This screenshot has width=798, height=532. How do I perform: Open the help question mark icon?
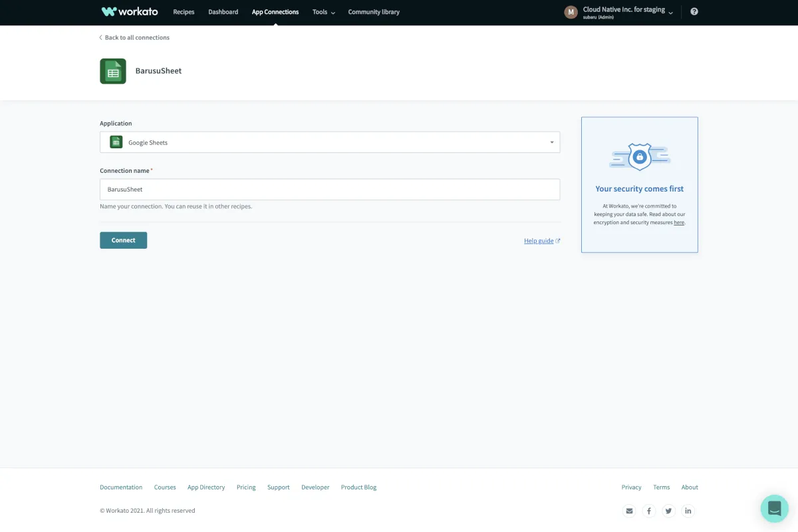[694, 12]
